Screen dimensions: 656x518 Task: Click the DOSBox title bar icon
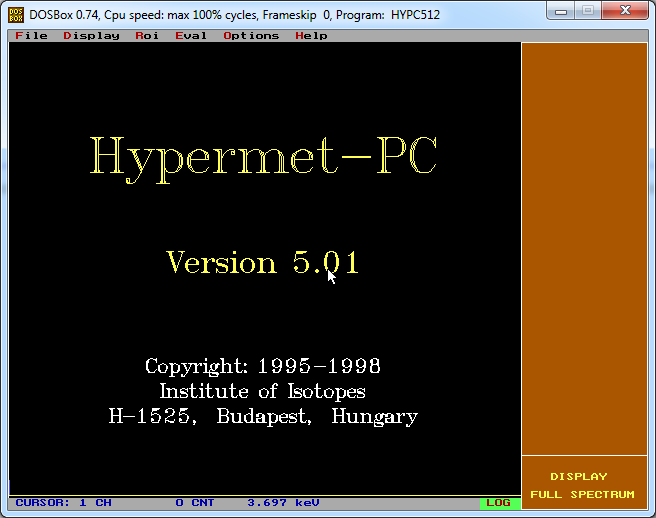(x=16, y=15)
